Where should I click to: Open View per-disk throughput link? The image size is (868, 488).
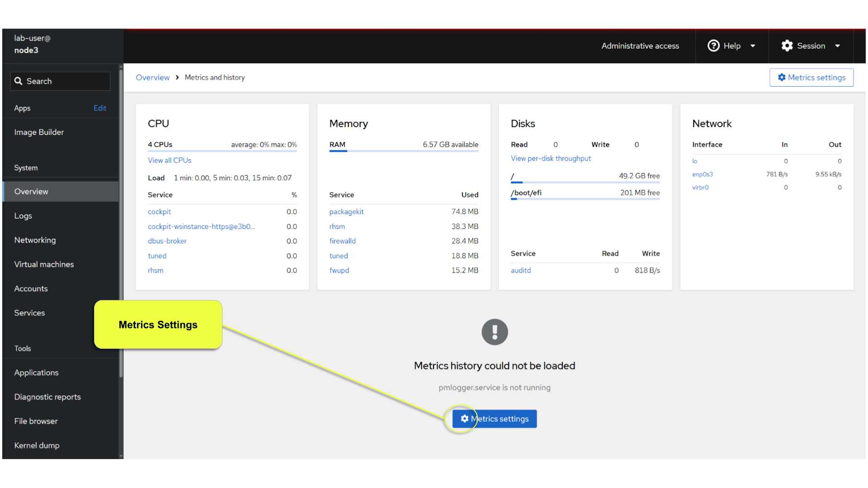coord(551,159)
